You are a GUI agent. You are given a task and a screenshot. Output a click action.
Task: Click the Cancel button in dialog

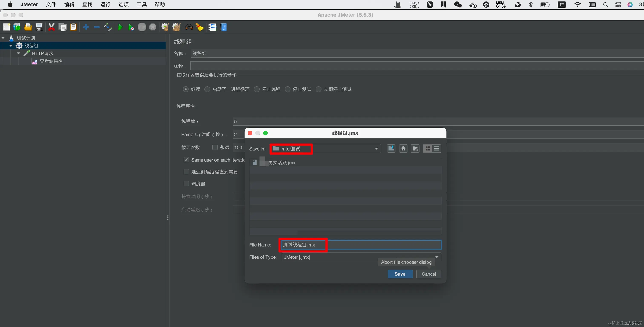pyautogui.click(x=428, y=274)
